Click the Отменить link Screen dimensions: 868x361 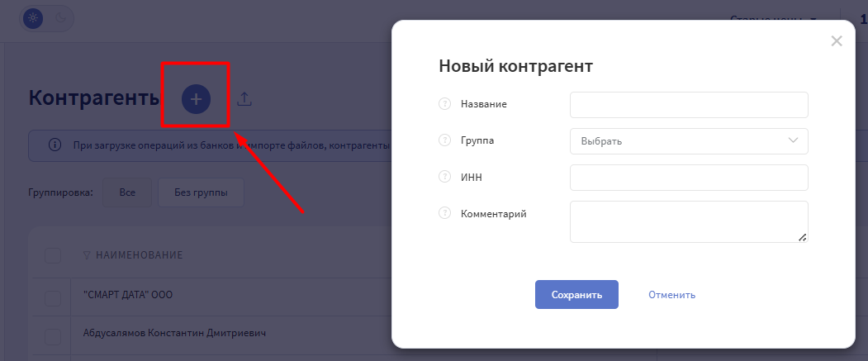pos(671,295)
